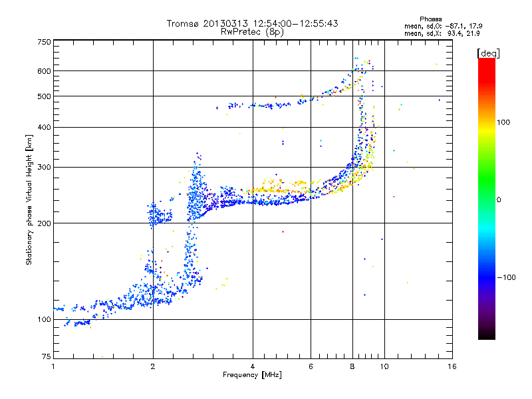Click the "mean, sd,X: 93.4, 21.9" line
532x399 pixels.
(x=442, y=34)
